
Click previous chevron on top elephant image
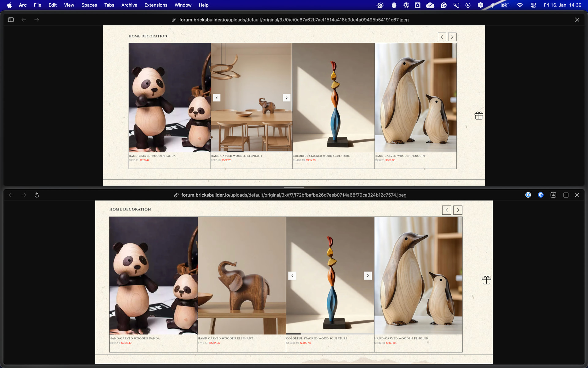coord(217,98)
